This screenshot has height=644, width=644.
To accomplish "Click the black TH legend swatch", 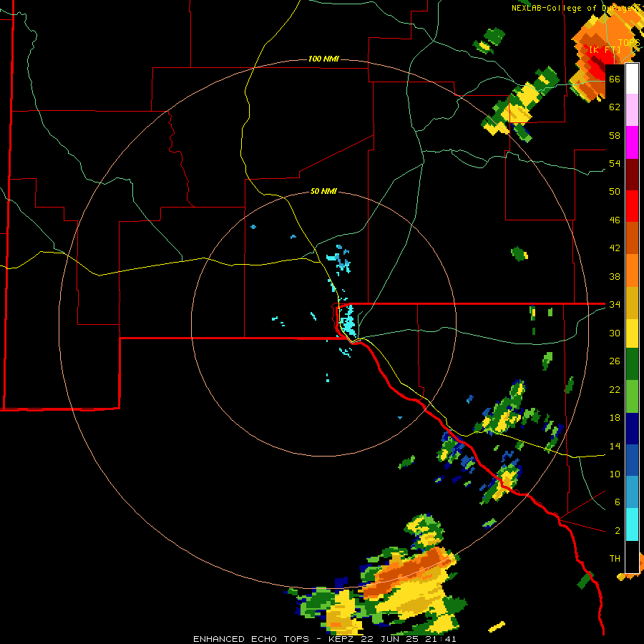I will click(x=632, y=556).
